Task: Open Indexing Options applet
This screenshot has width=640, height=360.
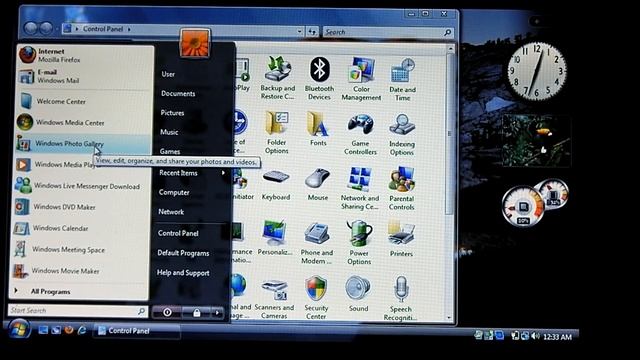Action: pyautogui.click(x=402, y=134)
